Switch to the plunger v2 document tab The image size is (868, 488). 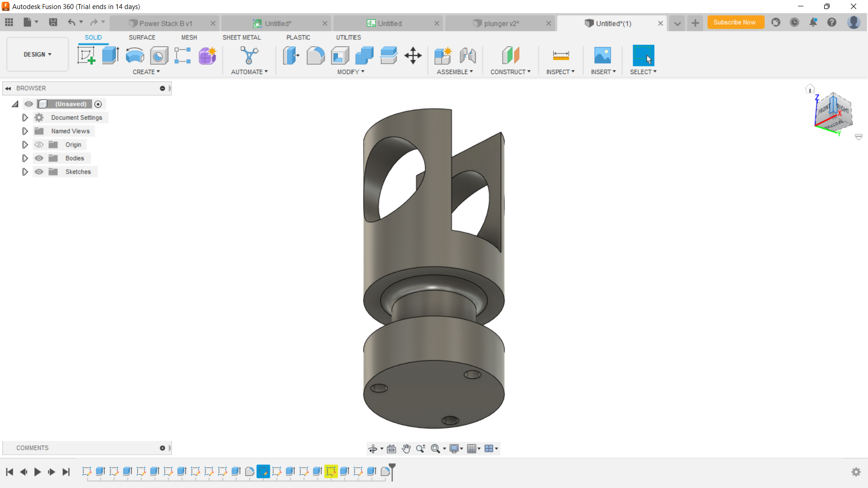501,23
